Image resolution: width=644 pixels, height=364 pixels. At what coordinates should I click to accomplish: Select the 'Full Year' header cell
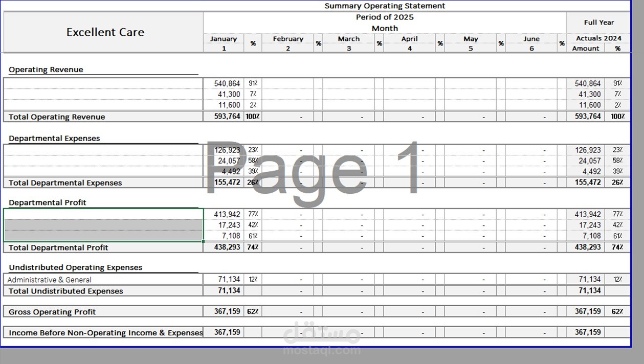[599, 22]
